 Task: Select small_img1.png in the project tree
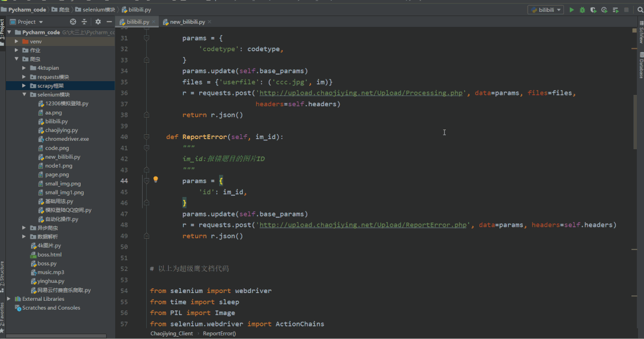(x=64, y=192)
